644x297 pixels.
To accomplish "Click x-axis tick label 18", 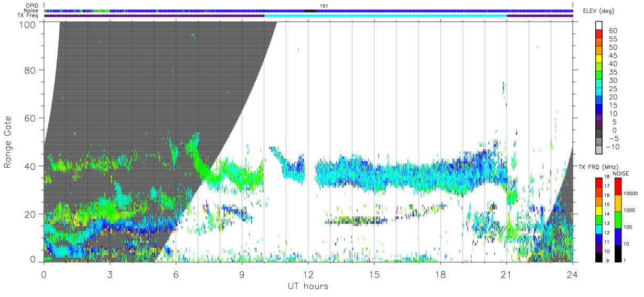I will click(441, 274).
